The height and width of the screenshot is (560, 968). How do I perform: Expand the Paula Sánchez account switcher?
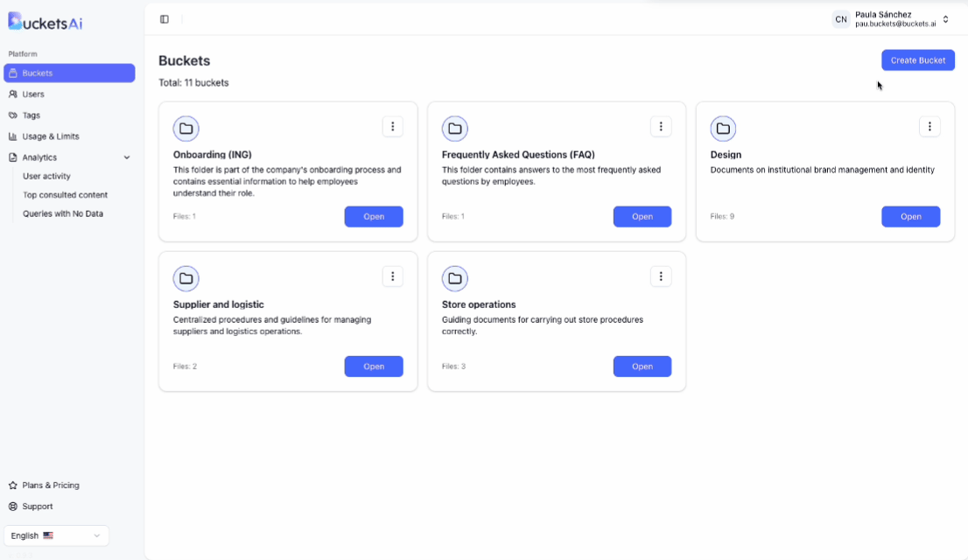point(945,19)
